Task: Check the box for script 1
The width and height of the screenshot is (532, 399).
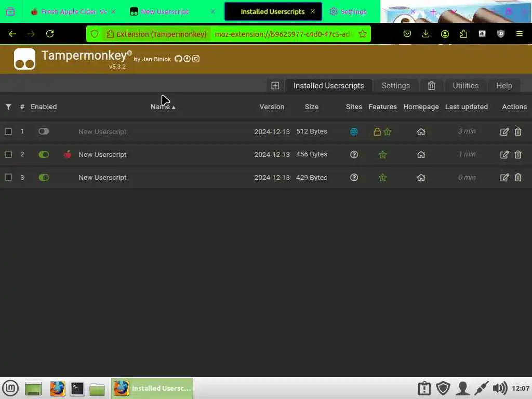Action: pos(8,131)
